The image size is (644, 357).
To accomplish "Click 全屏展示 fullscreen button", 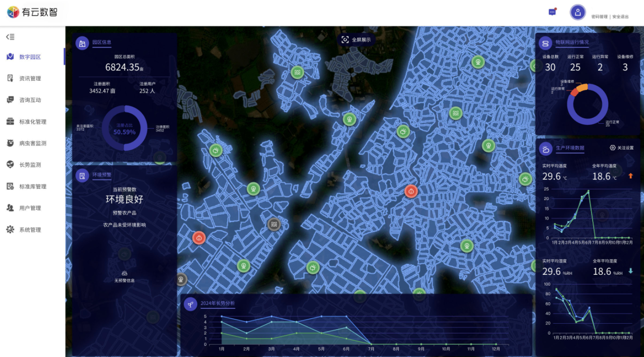I will (356, 40).
